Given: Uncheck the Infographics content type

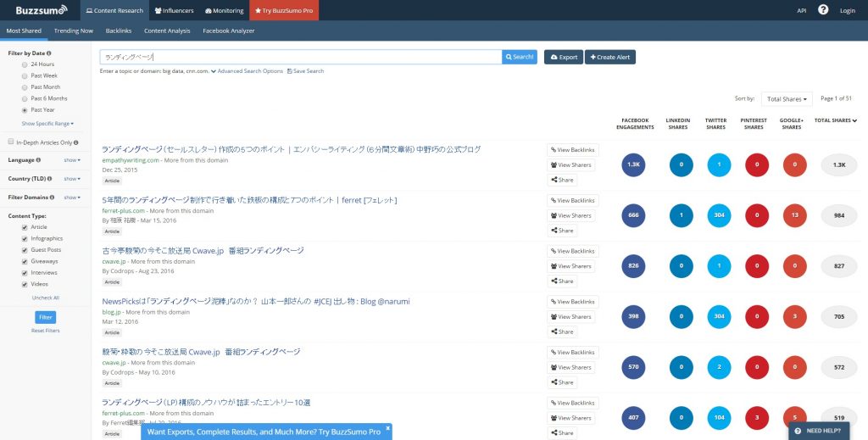Looking at the screenshot, I should pyautogui.click(x=25, y=239).
